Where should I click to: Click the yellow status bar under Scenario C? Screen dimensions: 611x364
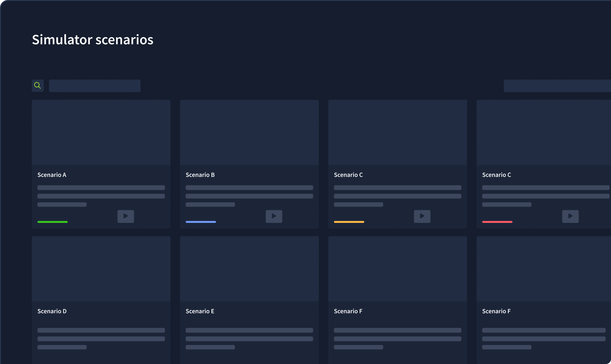click(x=349, y=222)
